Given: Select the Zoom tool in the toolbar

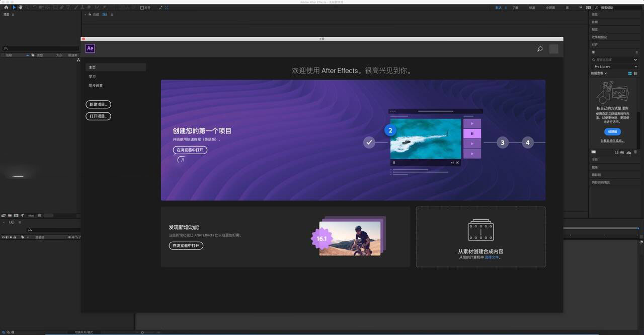Looking at the screenshot, I should tap(26, 7).
